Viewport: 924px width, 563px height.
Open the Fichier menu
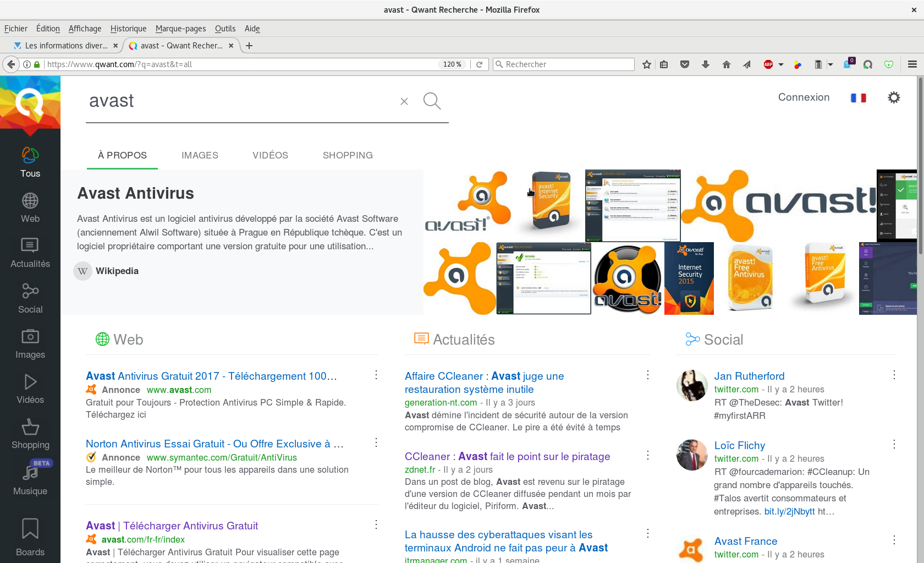point(16,29)
